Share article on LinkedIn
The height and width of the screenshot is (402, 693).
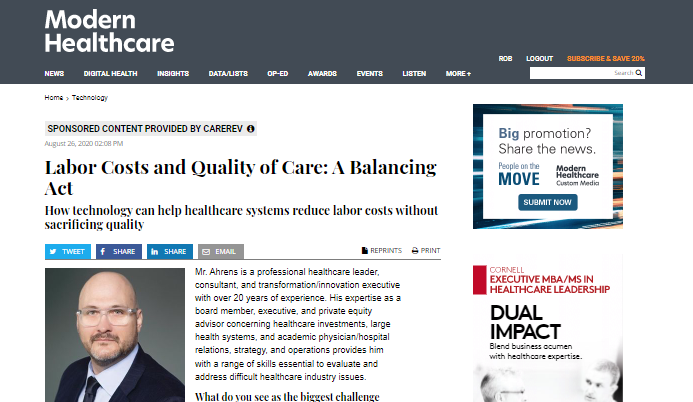tap(170, 251)
